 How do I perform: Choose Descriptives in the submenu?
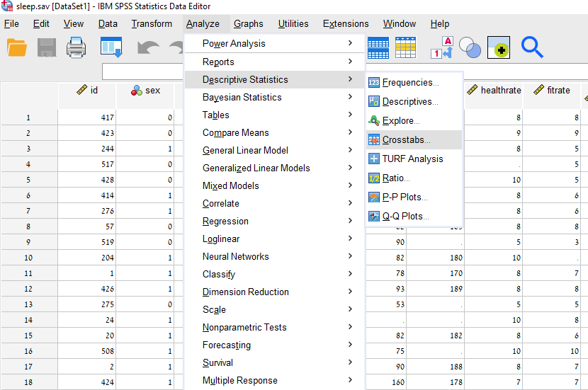pos(410,102)
